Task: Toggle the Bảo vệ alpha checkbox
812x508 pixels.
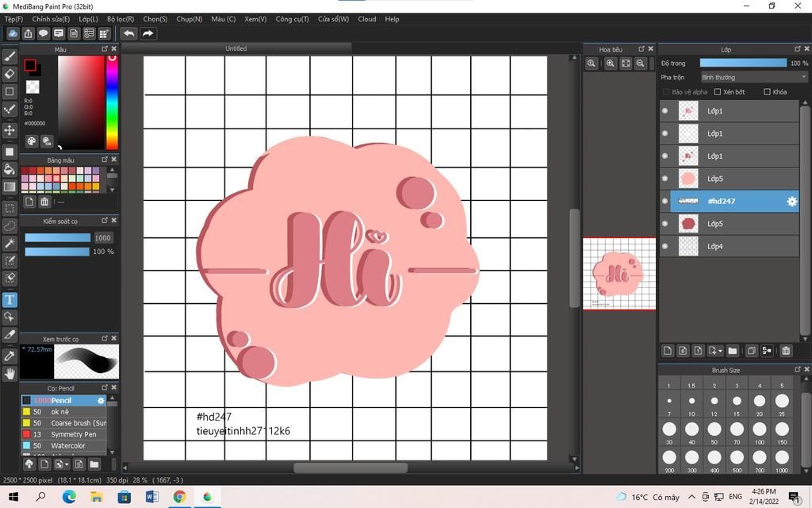Action: click(666, 92)
